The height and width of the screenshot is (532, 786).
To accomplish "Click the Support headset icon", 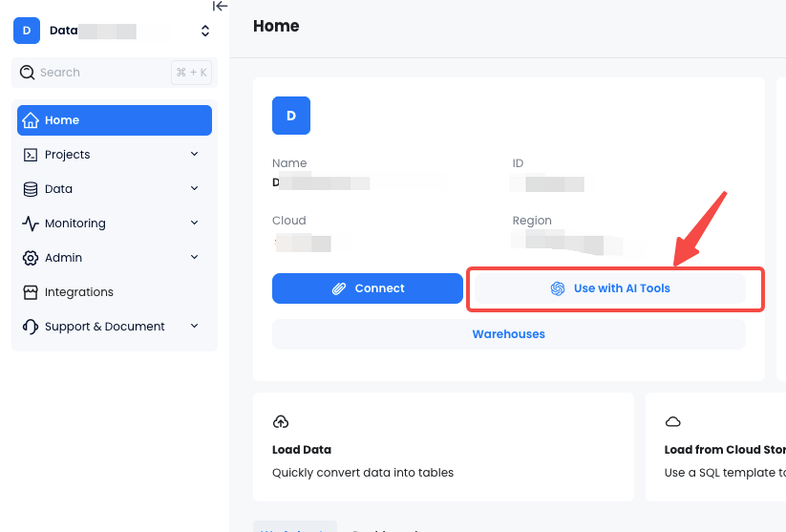I will click(x=31, y=327).
